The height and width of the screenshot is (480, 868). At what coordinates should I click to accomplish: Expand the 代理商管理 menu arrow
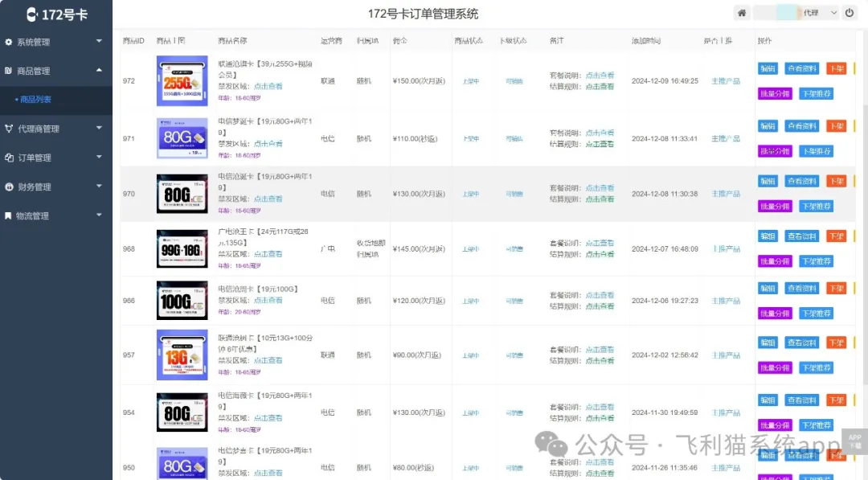click(99, 128)
